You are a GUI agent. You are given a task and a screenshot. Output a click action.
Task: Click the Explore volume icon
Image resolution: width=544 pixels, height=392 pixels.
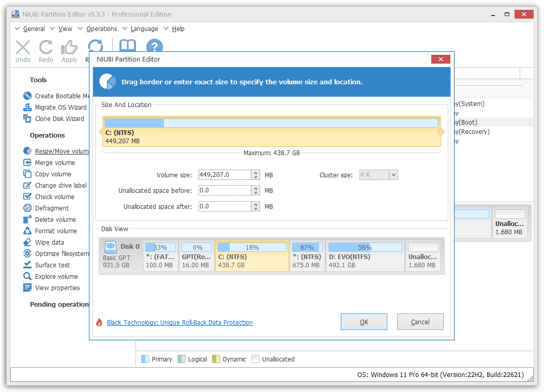(x=27, y=276)
